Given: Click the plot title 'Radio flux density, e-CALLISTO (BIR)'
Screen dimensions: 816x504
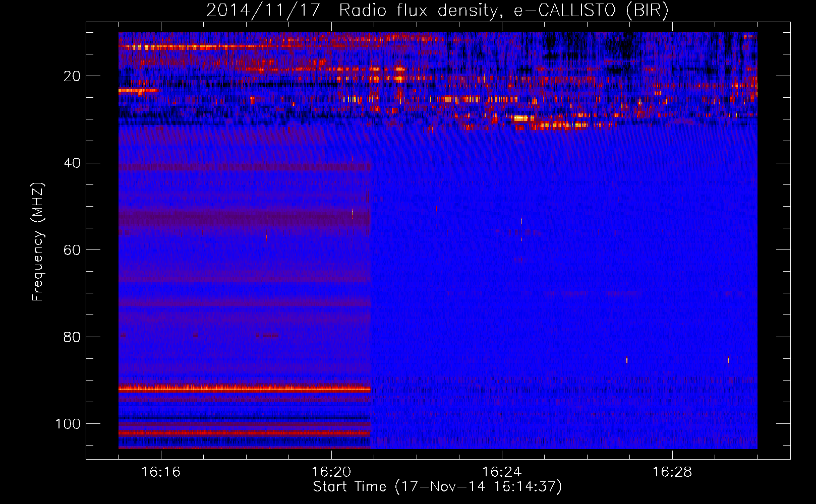Looking at the screenshot, I should point(504,11).
